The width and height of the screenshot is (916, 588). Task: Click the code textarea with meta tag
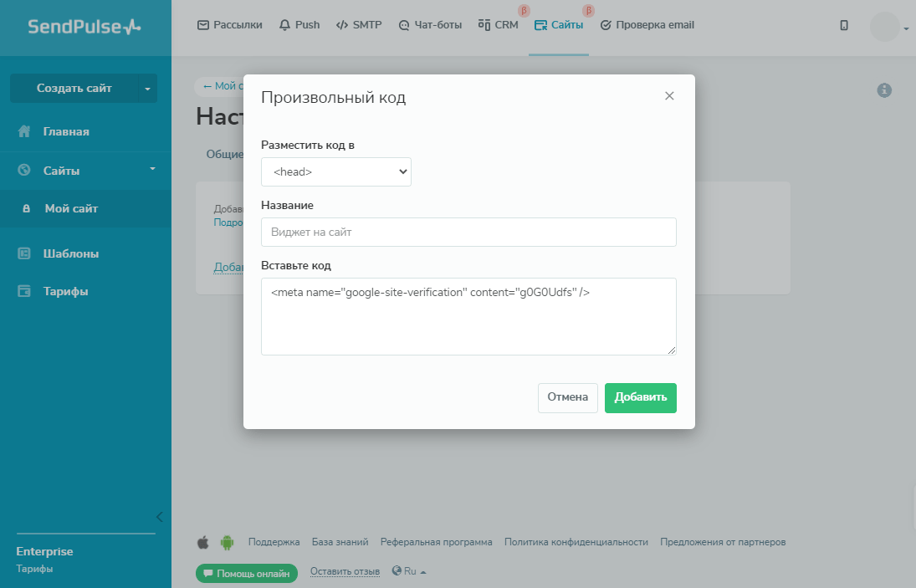(x=468, y=316)
